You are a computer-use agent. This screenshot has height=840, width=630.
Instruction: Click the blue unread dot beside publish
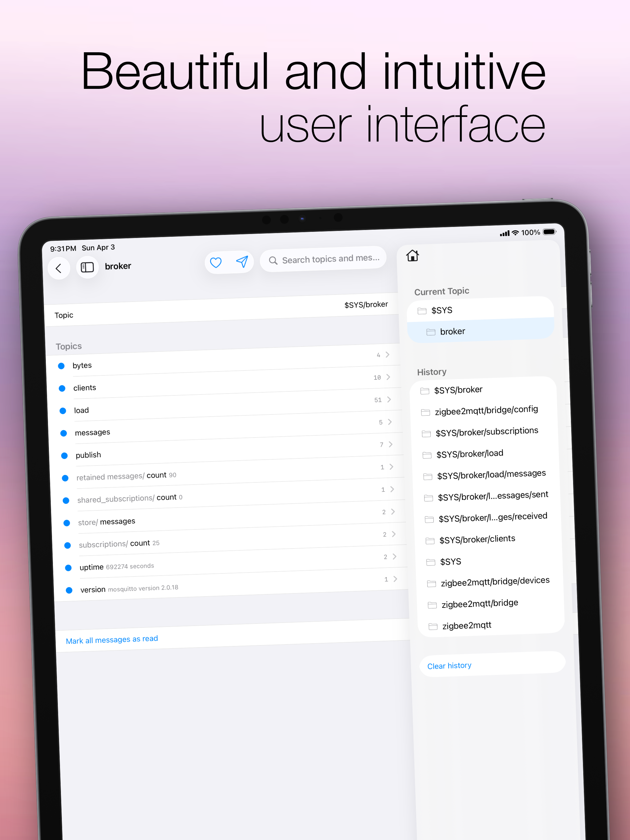coord(64,455)
